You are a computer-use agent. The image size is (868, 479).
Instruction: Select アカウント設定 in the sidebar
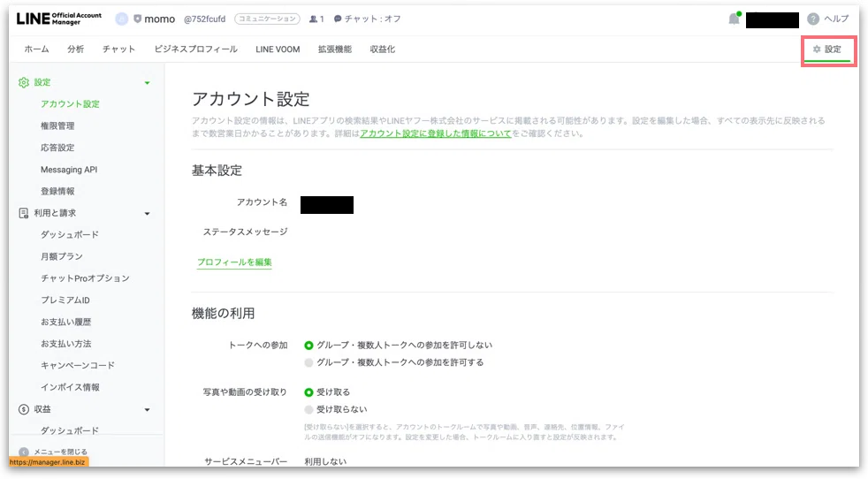(x=71, y=104)
